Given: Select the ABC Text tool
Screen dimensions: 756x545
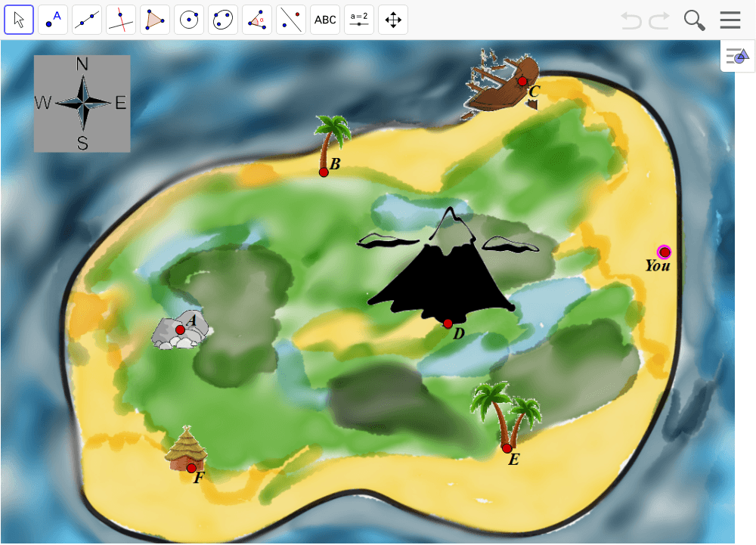Looking at the screenshot, I should (325, 19).
